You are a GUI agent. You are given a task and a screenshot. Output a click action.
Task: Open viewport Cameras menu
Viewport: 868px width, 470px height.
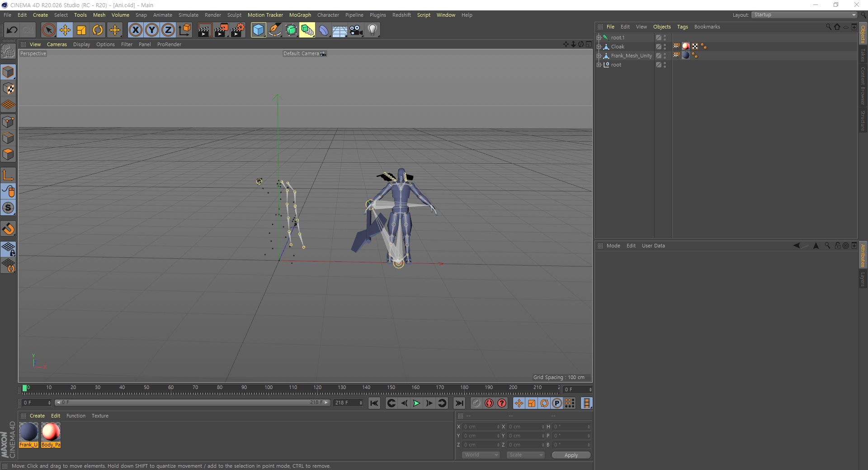(57, 44)
